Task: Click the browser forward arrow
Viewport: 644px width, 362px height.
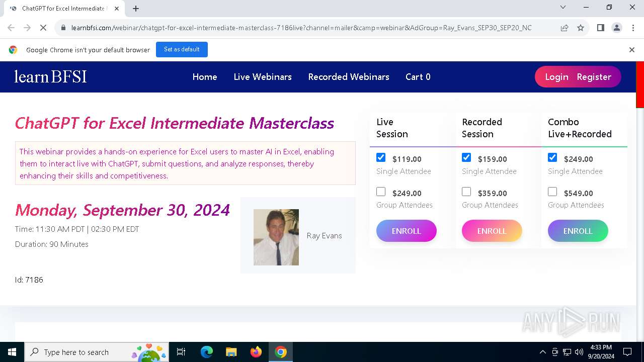Action: [27, 28]
